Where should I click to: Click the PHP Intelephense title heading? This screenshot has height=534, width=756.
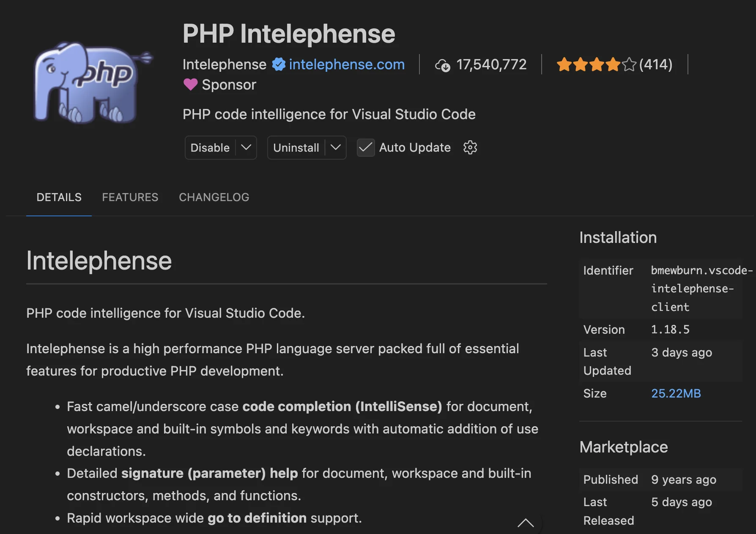[289, 33]
